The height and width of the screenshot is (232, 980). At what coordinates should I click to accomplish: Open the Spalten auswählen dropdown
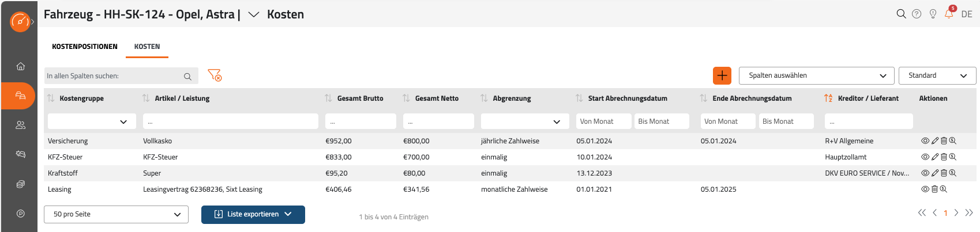click(817, 75)
